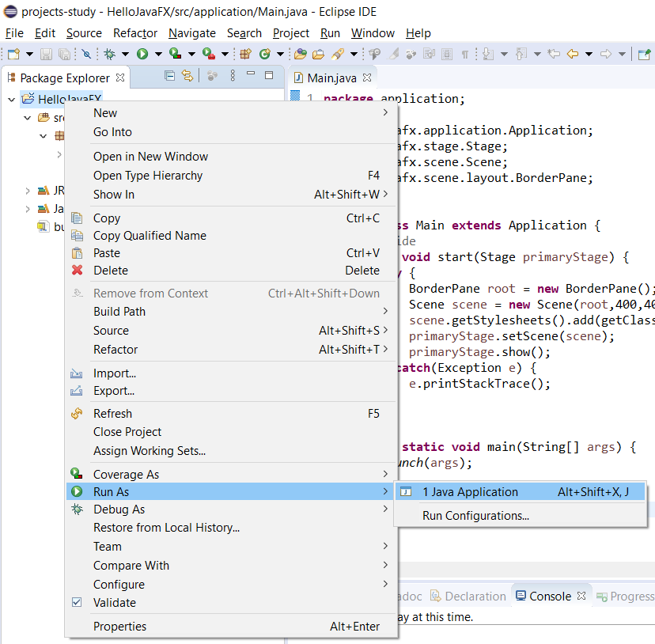Viewport: 655px width, 644px height.
Task: Click the Next Annotation toolbar icon
Action: point(488,54)
